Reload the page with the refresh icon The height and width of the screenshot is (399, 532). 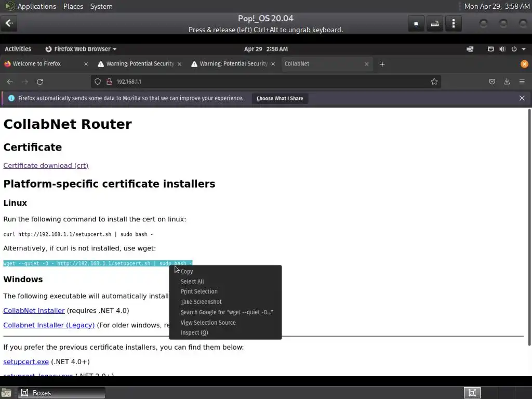pos(39,82)
